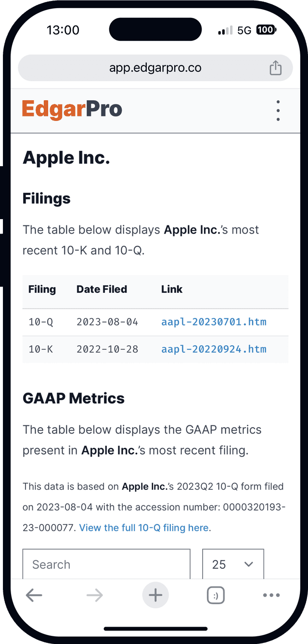The width and height of the screenshot is (308, 644).
Task: Click the "Date Filed" column header
Action: (102, 289)
